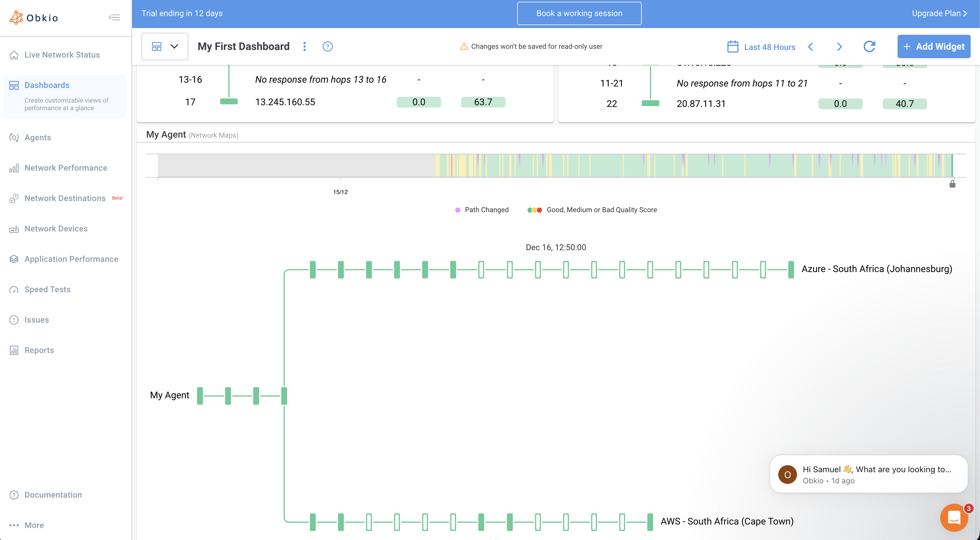The image size is (980, 540).
Task: Open Network Performance from the sidebar
Action: pyautogui.click(x=65, y=168)
